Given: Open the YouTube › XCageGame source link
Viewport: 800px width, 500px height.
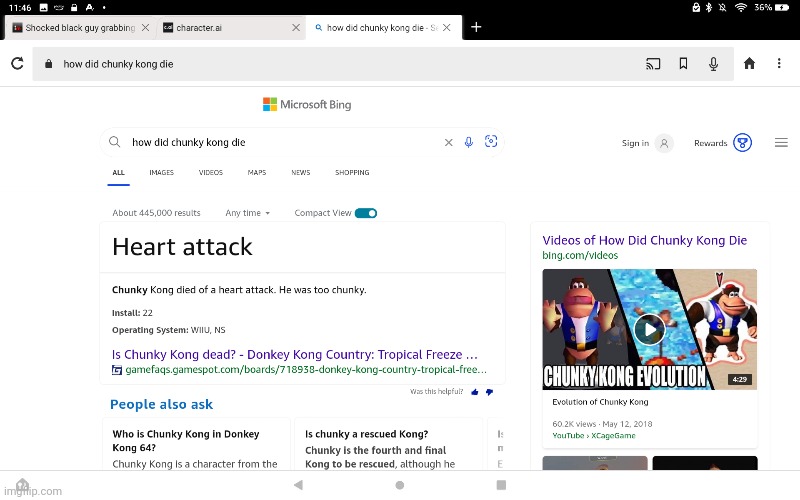Looking at the screenshot, I should (x=594, y=436).
